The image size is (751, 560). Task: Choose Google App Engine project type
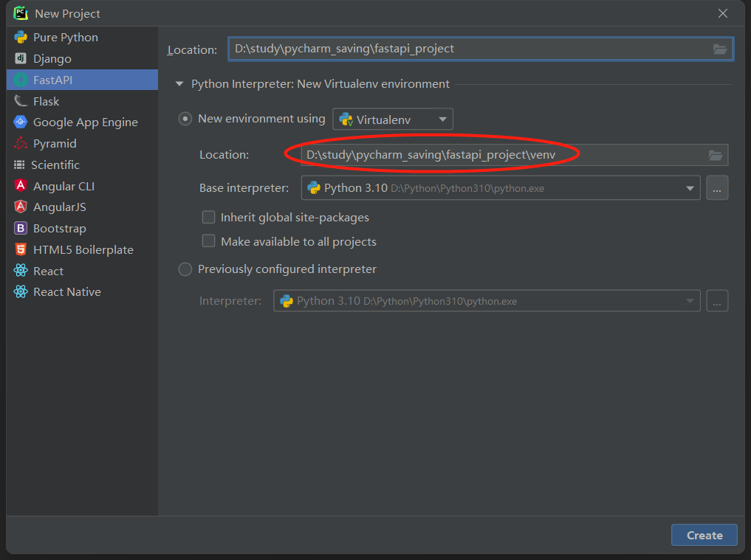(x=82, y=122)
